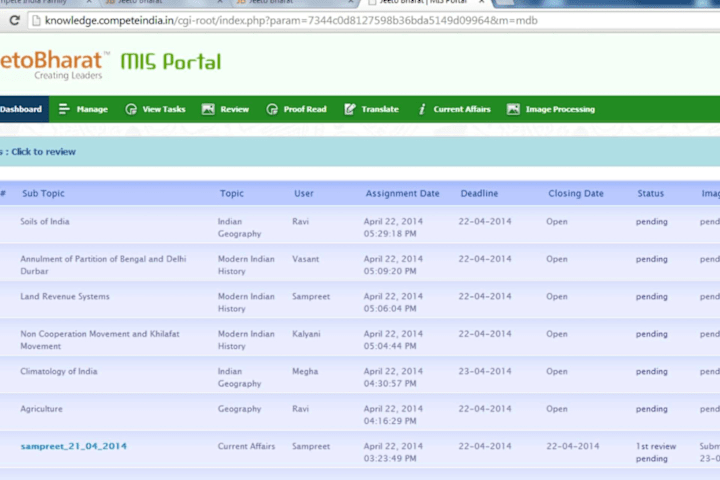Select 'Non Cooperation Movement and Khilafat' row
The height and width of the screenshot is (480, 720).
pyautogui.click(x=100, y=340)
